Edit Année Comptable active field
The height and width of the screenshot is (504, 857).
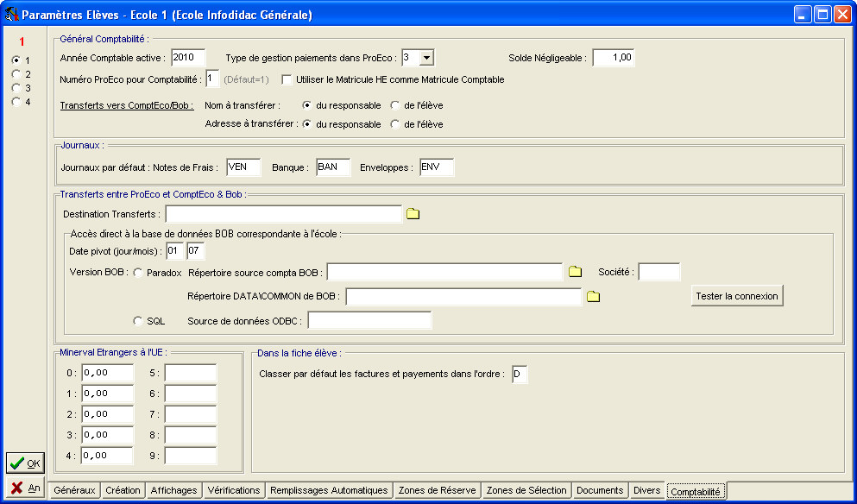click(188, 58)
